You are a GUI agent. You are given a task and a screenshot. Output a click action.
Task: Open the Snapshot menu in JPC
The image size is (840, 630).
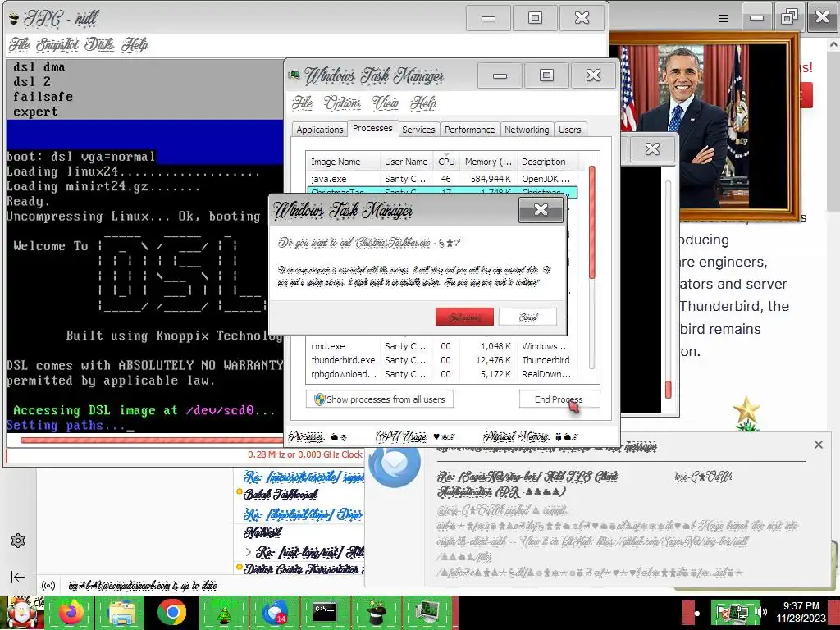coord(57,44)
